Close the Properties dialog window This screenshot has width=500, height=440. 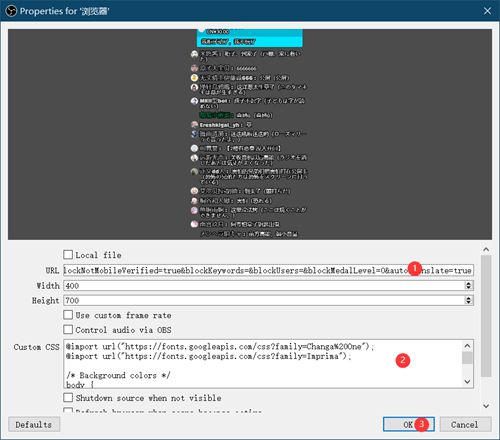487,11
